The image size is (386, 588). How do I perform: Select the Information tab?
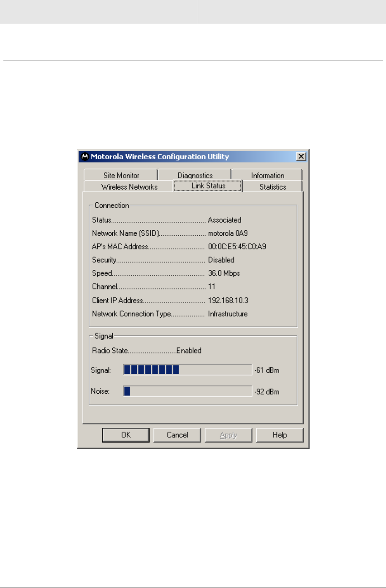click(x=267, y=175)
